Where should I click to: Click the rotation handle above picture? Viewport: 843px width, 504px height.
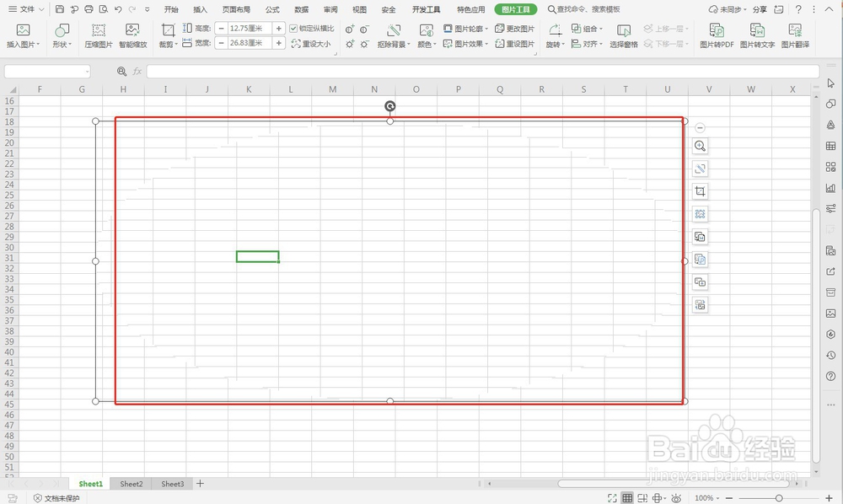389,106
